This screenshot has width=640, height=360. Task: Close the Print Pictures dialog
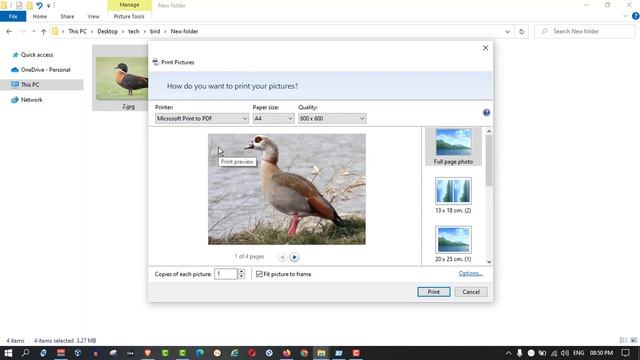coord(485,48)
